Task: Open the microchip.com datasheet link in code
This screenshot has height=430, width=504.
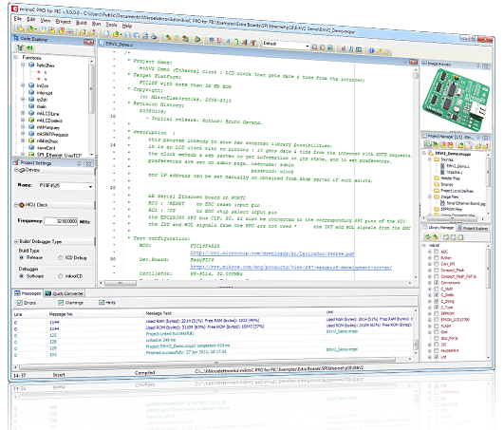Action: coord(272,253)
